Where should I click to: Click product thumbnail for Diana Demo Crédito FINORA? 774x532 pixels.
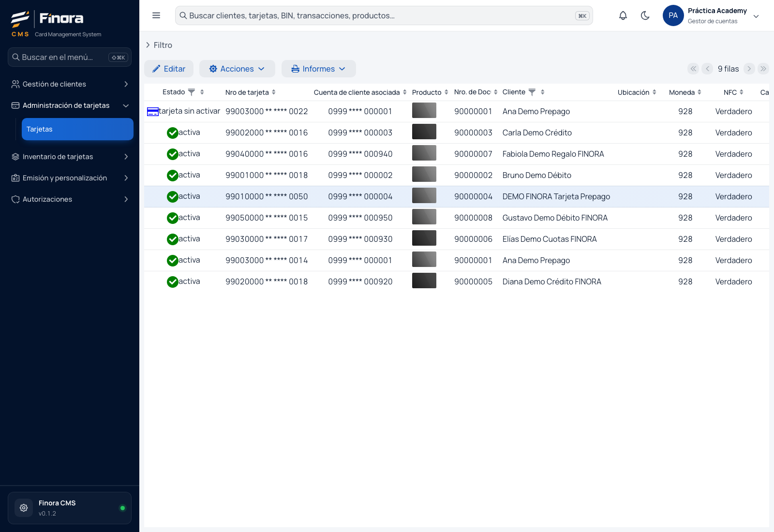pos(424,281)
